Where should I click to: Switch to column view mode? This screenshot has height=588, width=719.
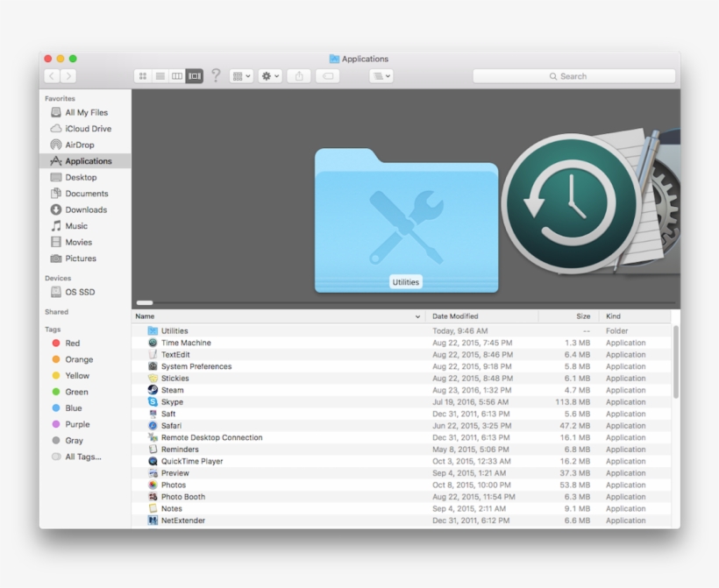pyautogui.click(x=176, y=75)
